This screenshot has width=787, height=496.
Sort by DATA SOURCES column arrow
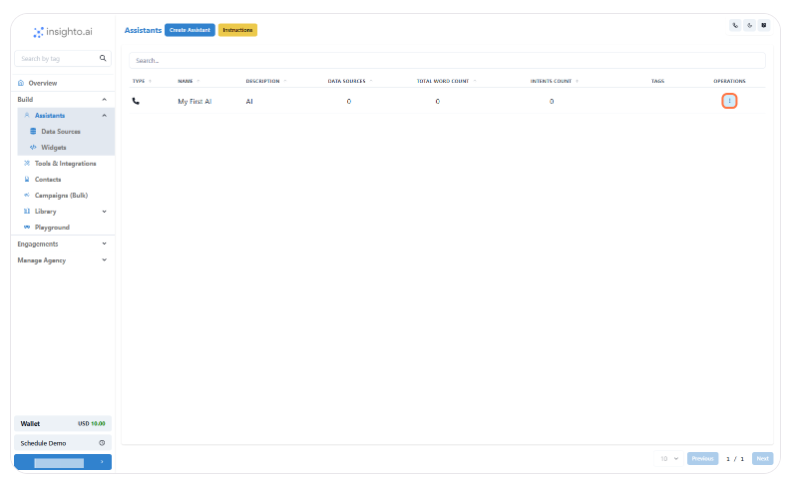[x=371, y=81]
